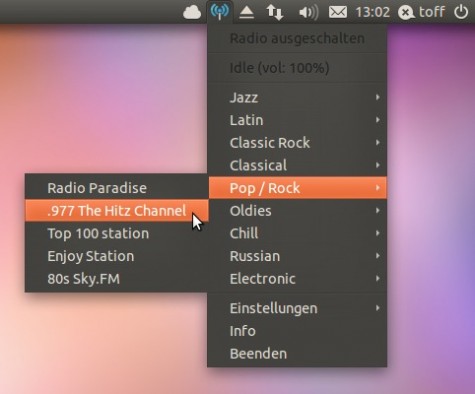Image resolution: width=475 pixels, height=394 pixels.
Task: Play the Radio Paradise station
Action: (117, 188)
